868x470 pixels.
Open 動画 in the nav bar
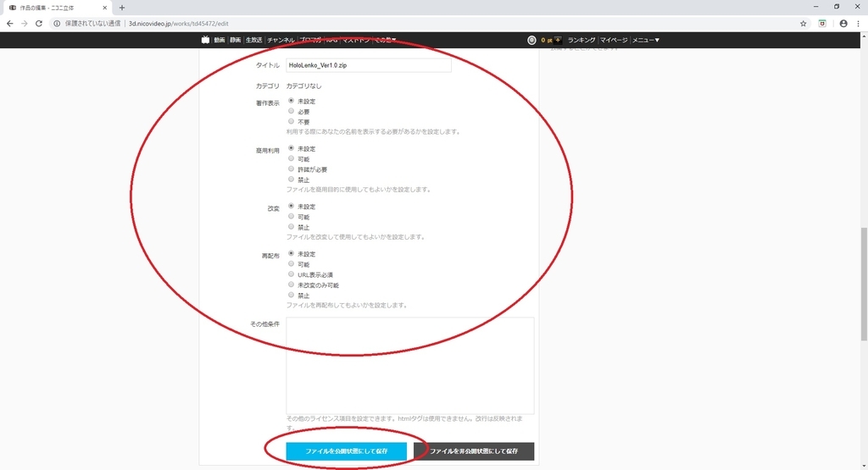tap(220, 40)
